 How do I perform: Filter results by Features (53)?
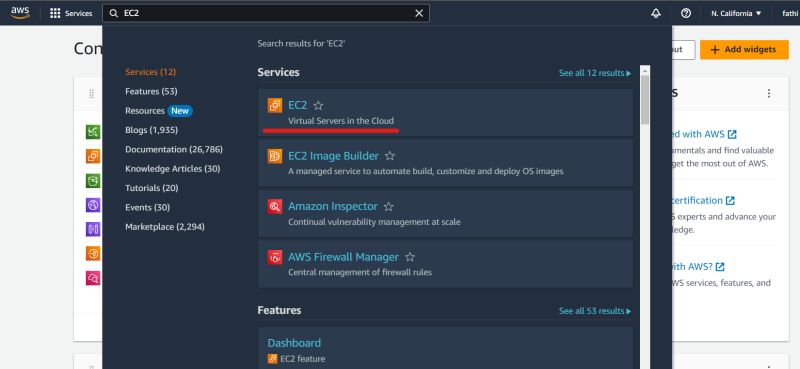click(151, 91)
